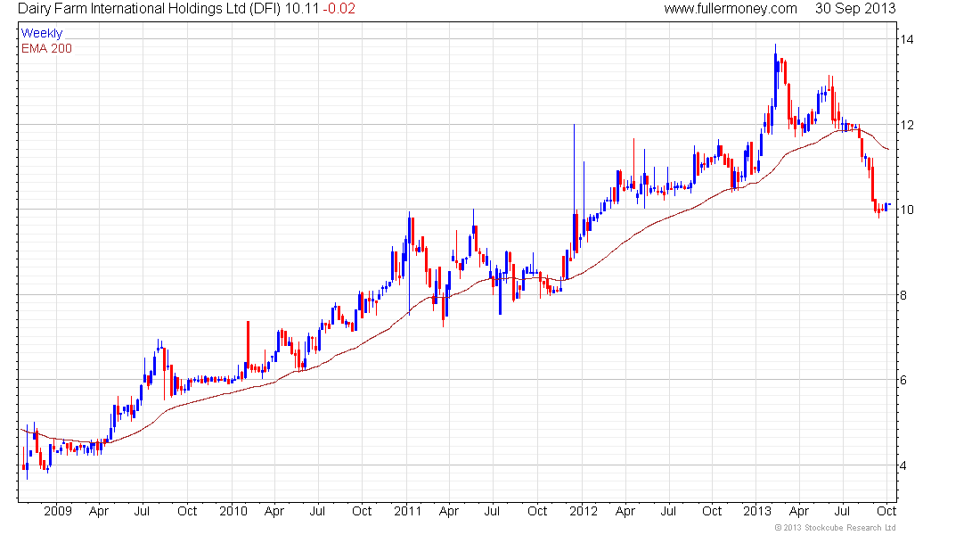Click the 8 price axis label

[x=903, y=295]
